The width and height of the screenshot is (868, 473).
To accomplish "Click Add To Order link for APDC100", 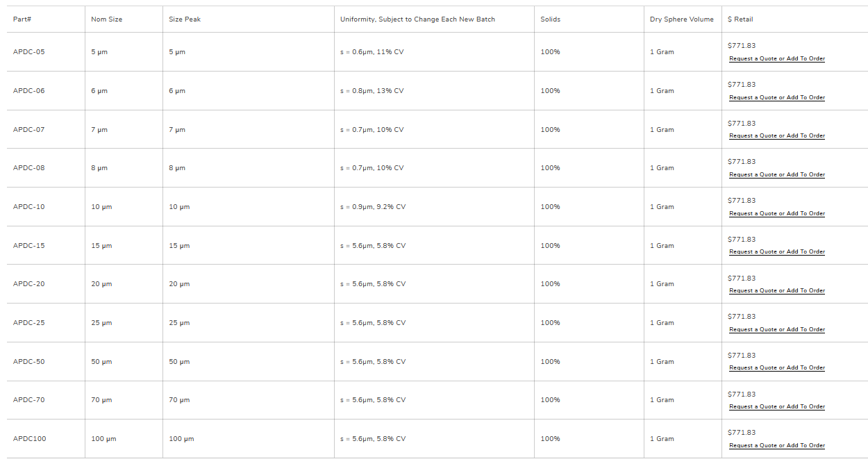I will coord(776,446).
